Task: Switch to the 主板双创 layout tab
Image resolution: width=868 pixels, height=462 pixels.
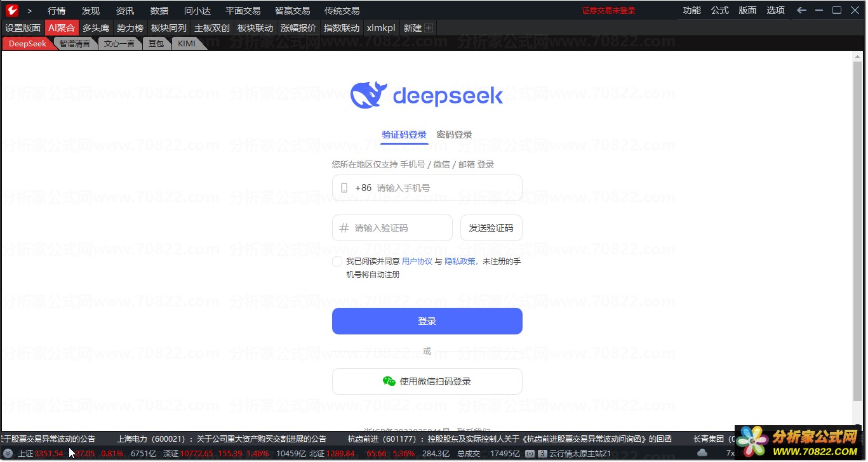Action: tap(212, 28)
